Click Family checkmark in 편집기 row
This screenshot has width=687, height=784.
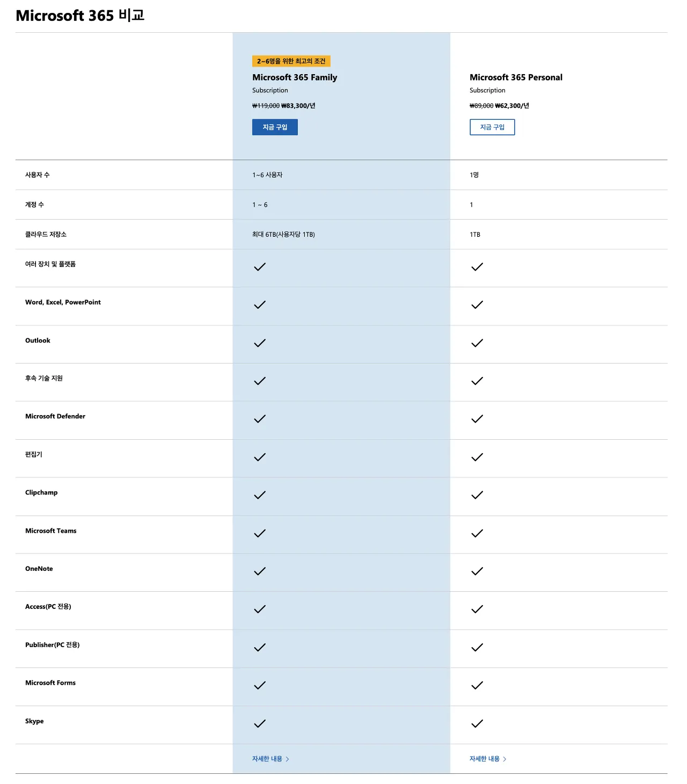pyautogui.click(x=260, y=457)
